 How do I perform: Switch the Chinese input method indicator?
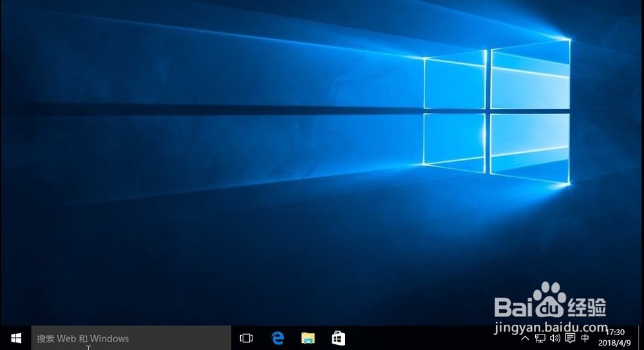point(585,338)
